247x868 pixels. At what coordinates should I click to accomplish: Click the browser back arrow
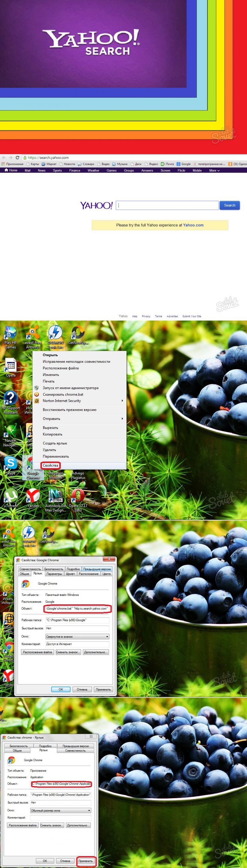click(x=4, y=157)
